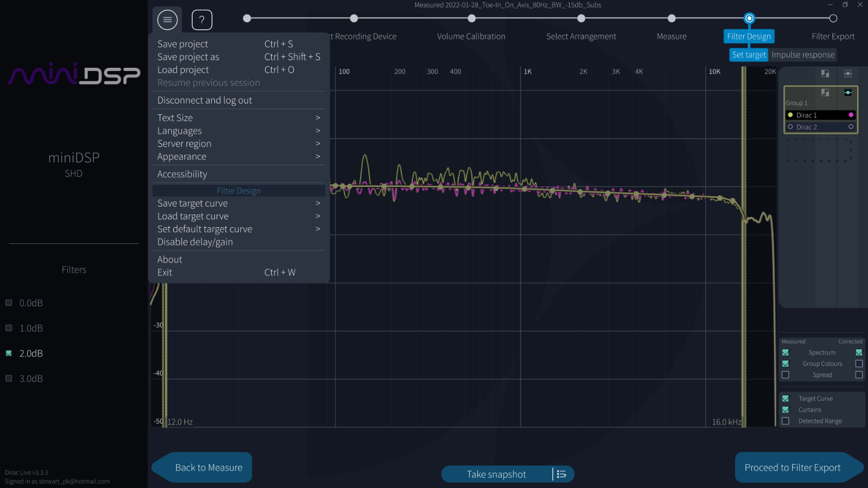
Task: Switch to the Impulse response tab
Action: point(803,55)
